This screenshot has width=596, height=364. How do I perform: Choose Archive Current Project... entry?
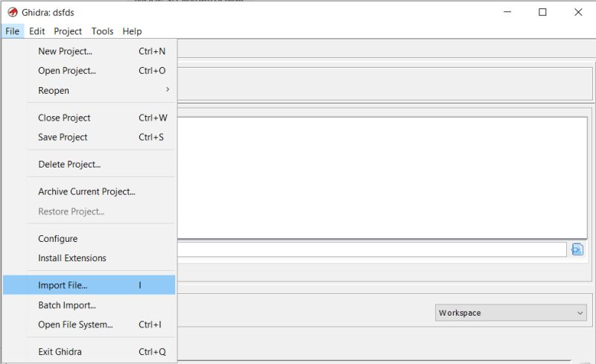[x=89, y=191]
